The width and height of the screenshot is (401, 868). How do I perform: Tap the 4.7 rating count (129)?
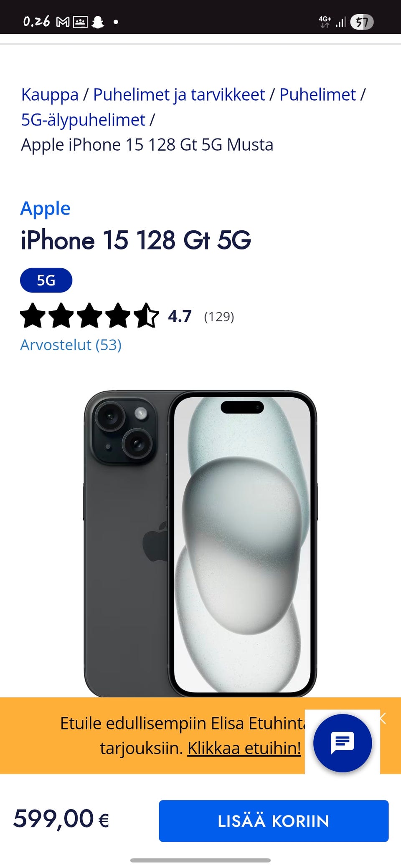point(219,317)
